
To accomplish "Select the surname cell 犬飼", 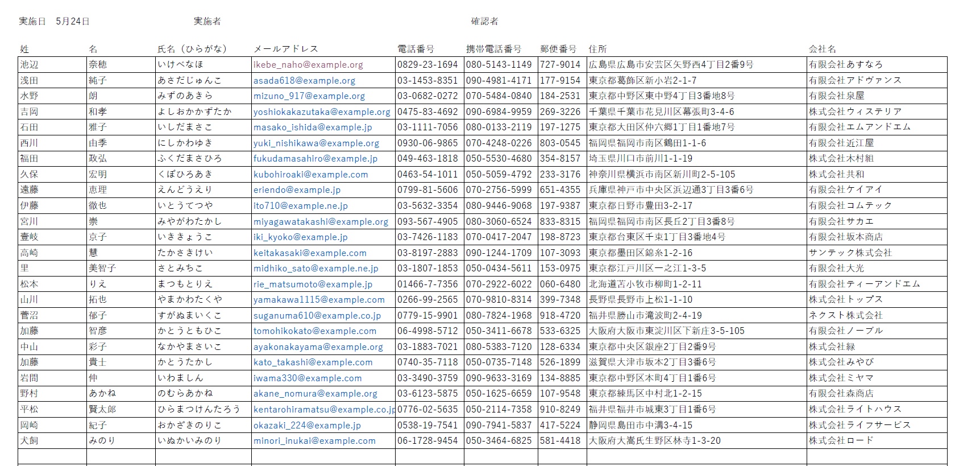I will [30, 441].
